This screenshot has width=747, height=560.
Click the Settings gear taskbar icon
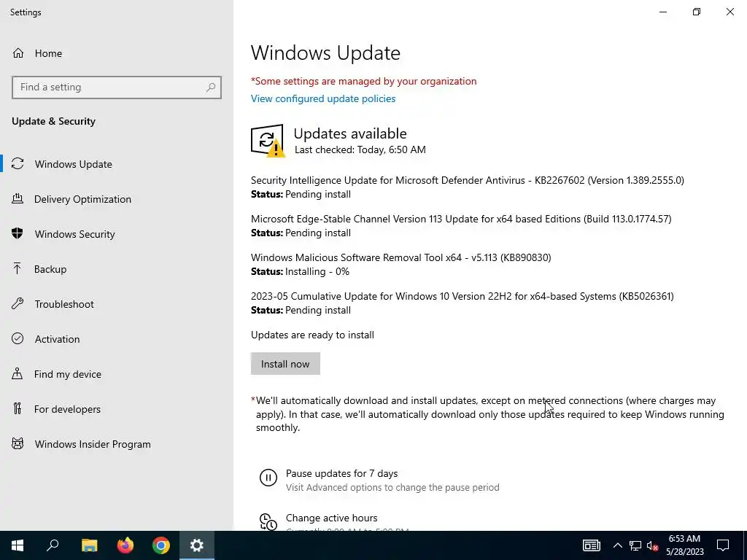197,545
